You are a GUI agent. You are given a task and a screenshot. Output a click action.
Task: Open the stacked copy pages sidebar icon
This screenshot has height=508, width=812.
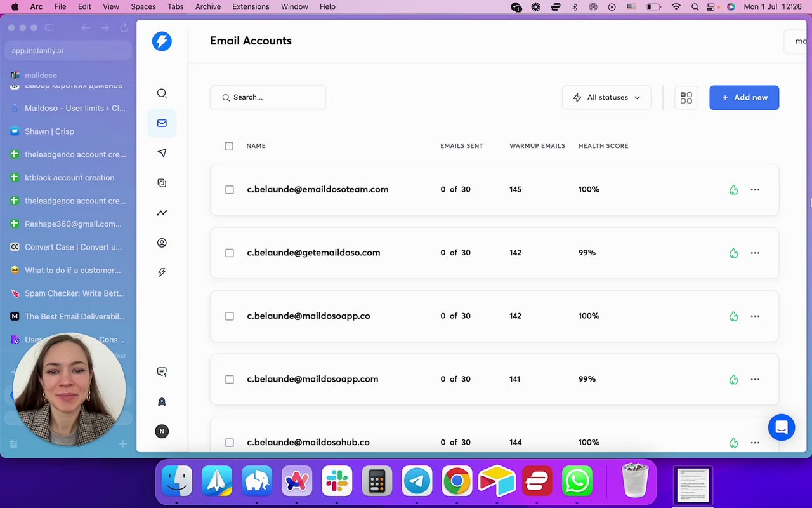tap(162, 183)
